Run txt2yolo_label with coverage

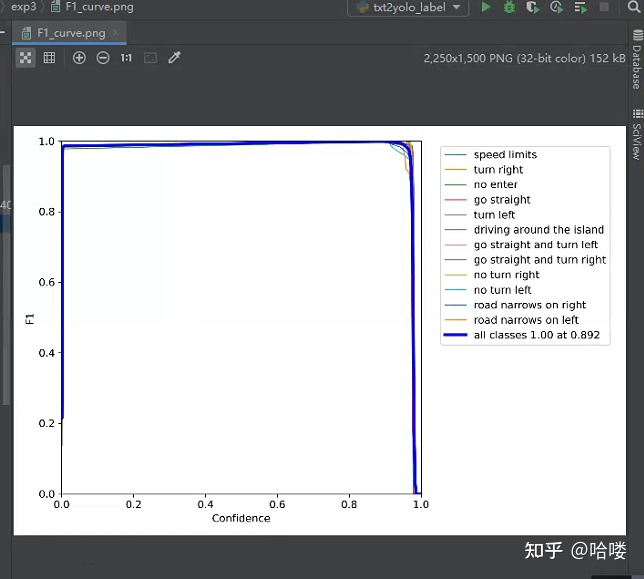(x=533, y=7)
